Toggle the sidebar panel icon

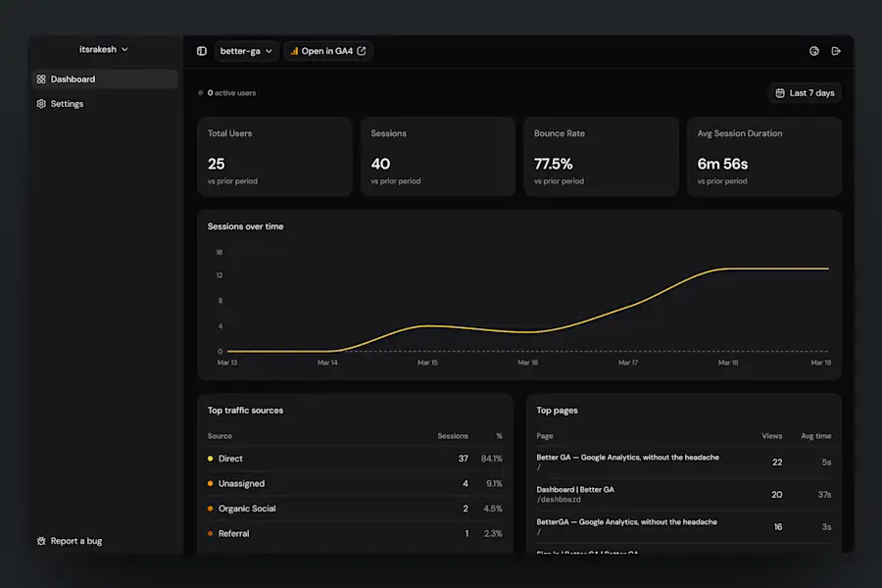[x=201, y=51]
